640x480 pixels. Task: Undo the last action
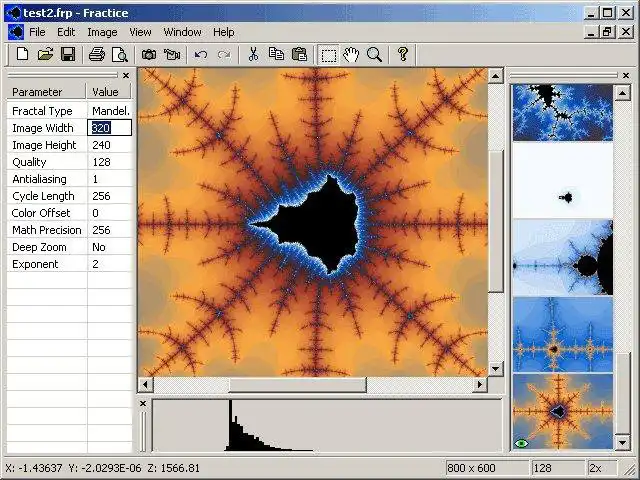point(200,54)
